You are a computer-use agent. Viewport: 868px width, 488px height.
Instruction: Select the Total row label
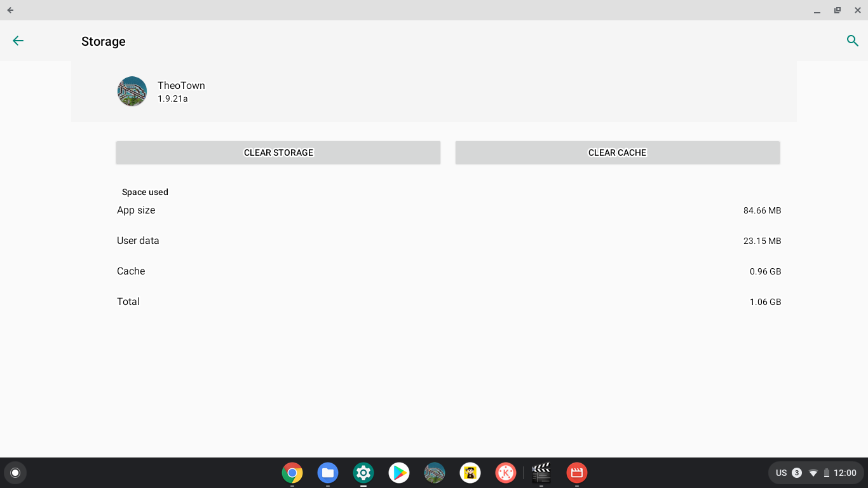(x=128, y=302)
